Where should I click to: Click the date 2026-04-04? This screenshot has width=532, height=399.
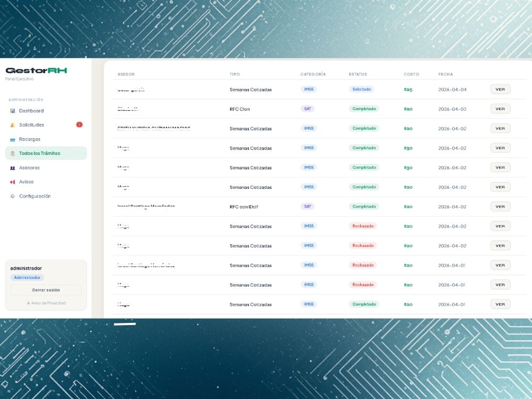click(452, 89)
